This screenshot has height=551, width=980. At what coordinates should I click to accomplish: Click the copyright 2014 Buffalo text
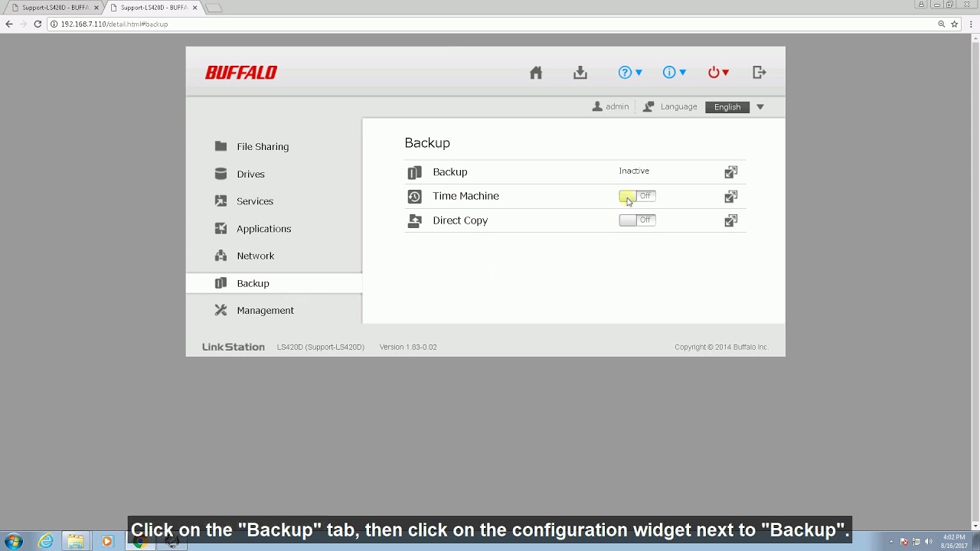[721, 347]
